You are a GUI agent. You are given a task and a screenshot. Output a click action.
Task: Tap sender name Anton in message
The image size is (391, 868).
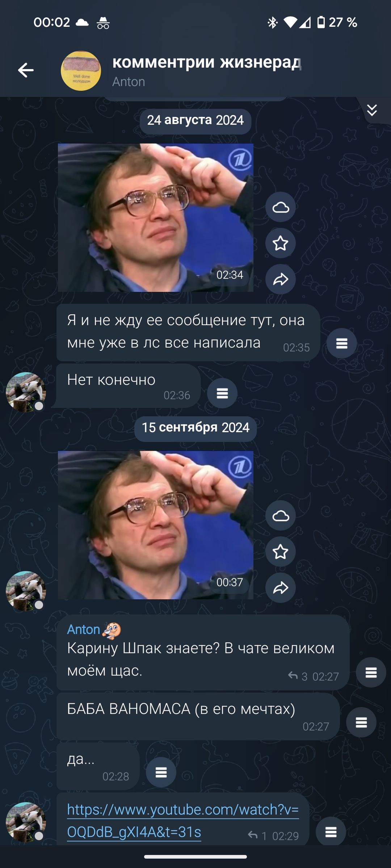click(84, 629)
